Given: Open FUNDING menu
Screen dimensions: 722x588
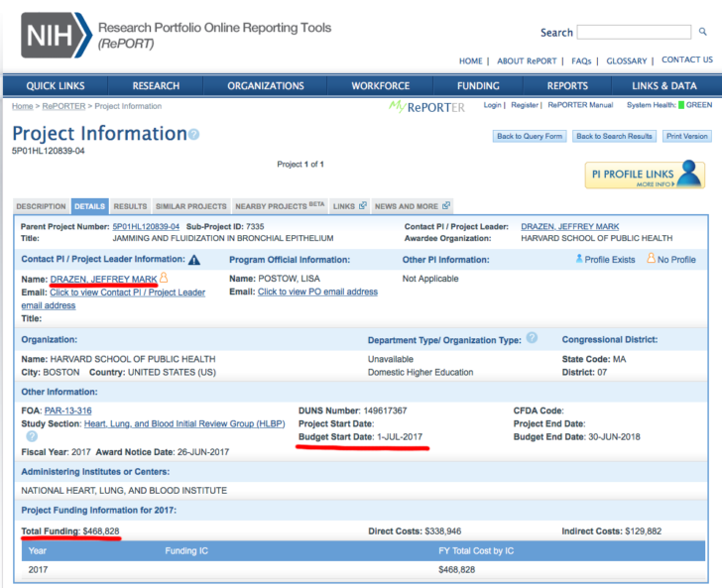Looking at the screenshot, I should point(478,86).
